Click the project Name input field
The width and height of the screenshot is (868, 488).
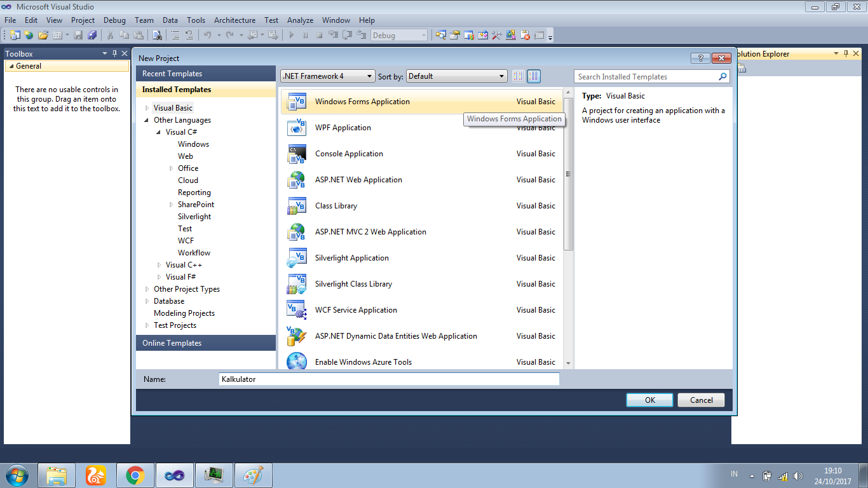click(x=389, y=379)
